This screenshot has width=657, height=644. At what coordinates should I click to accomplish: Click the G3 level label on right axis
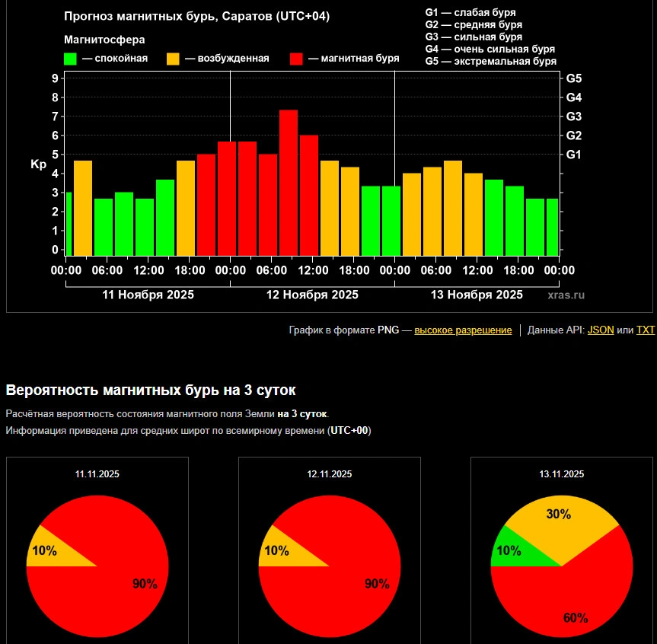pyautogui.click(x=574, y=116)
